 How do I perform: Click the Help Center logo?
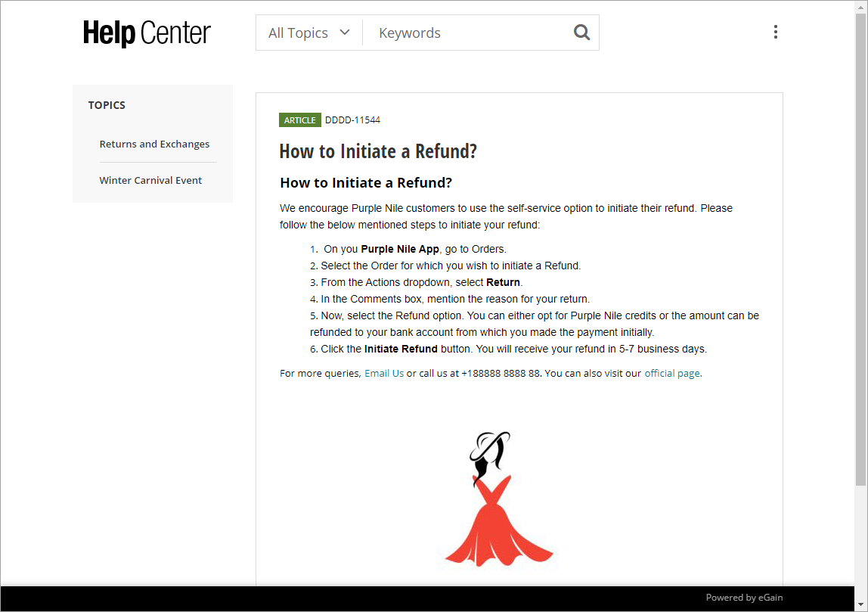(147, 33)
